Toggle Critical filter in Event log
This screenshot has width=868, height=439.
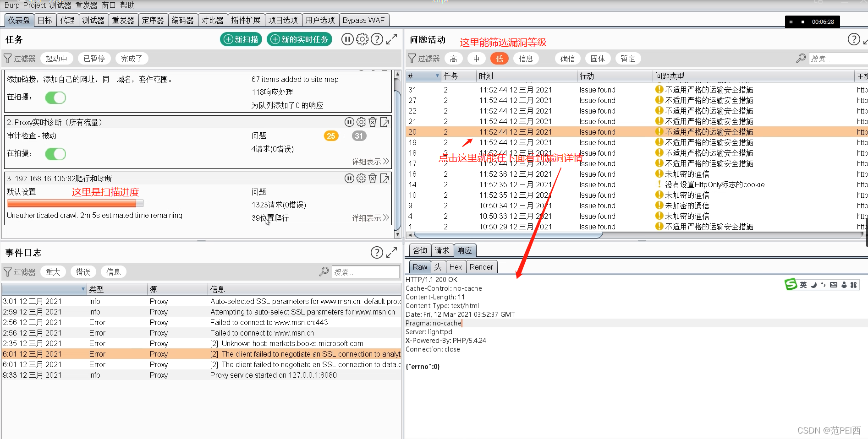[53, 272]
